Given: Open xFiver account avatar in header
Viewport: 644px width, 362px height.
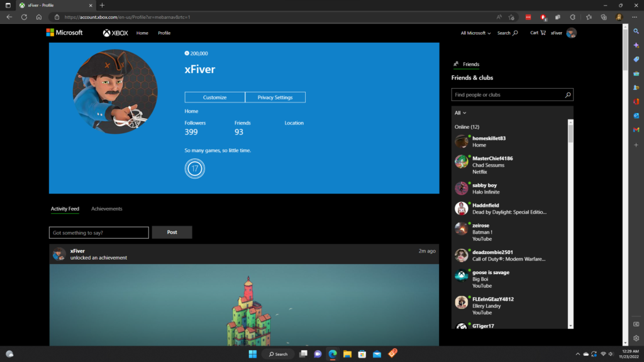Looking at the screenshot, I should tap(571, 33).
